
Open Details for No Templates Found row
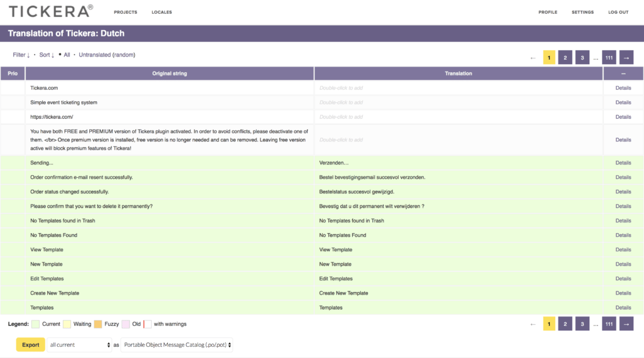tap(623, 235)
